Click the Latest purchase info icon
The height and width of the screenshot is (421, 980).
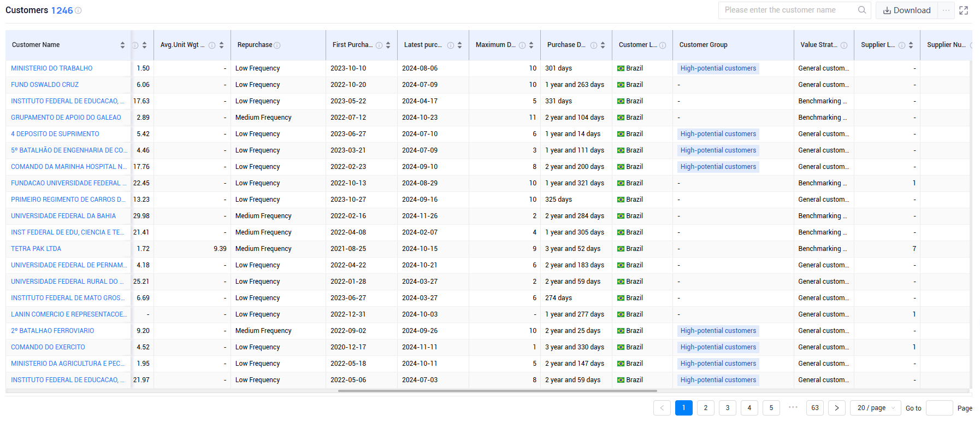pos(451,45)
